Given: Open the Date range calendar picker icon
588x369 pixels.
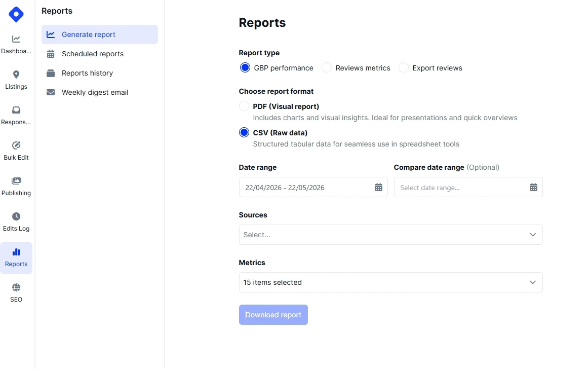Looking at the screenshot, I should tap(378, 188).
